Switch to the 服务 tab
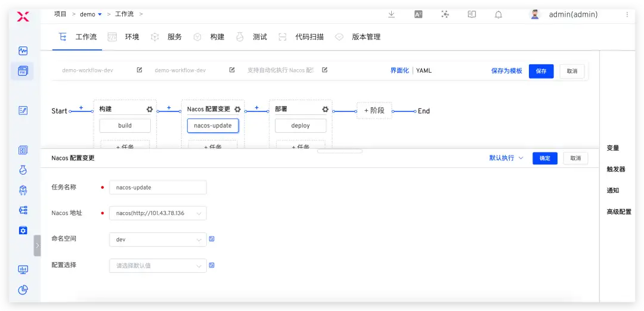Image resolution: width=644 pixels, height=311 pixels. click(x=166, y=37)
